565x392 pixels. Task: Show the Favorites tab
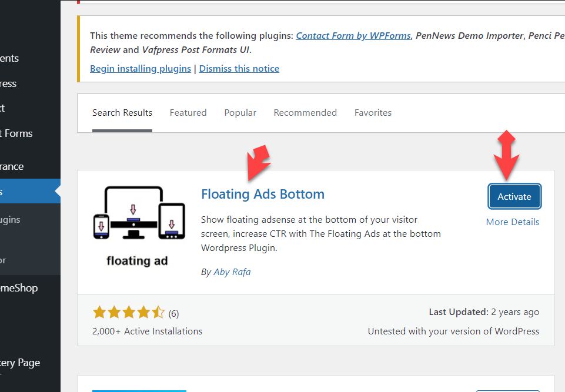tap(373, 113)
